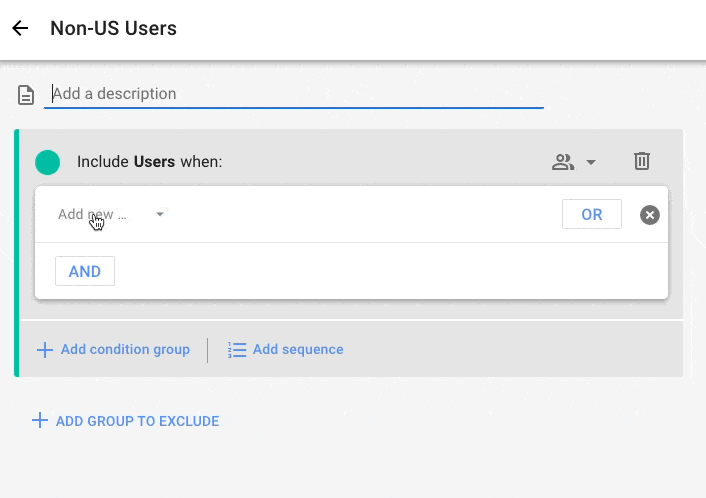This screenshot has width=706, height=498.
Task: Open the Add new condition selector
Action: pyautogui.click(x=93, y=214)
